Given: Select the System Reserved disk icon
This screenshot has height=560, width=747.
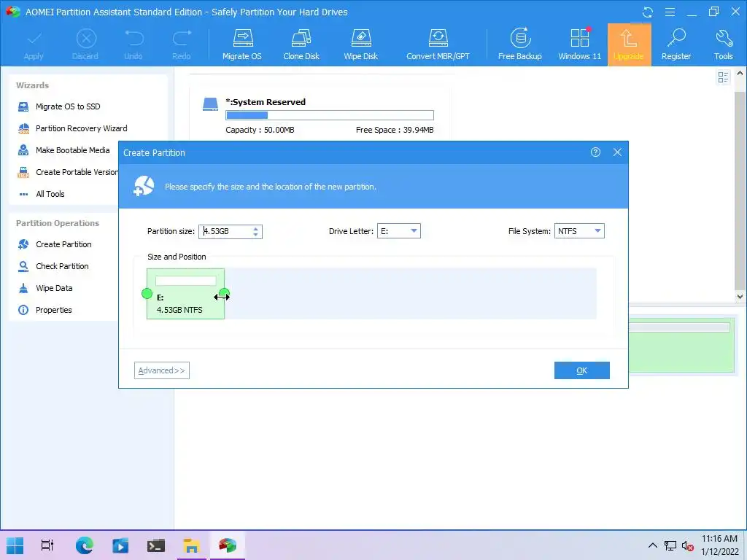Looking at the screenshot, I should pos(210,104).
